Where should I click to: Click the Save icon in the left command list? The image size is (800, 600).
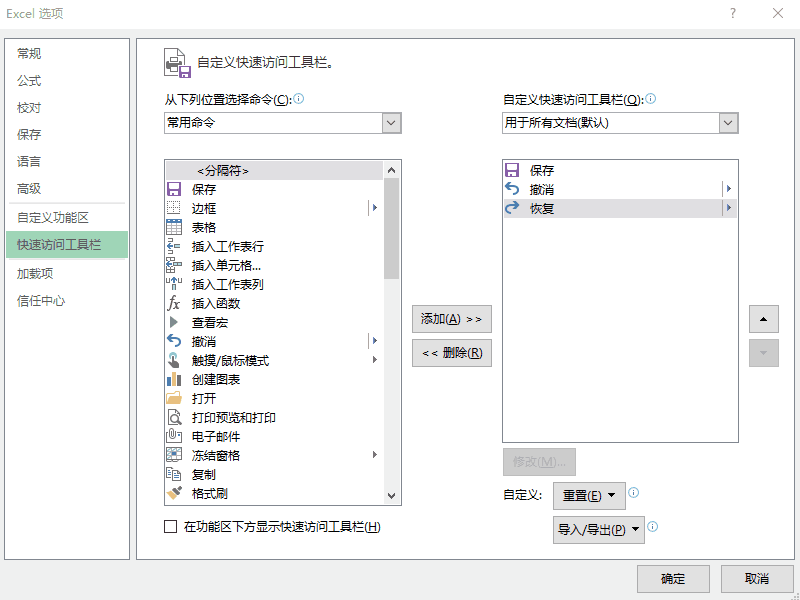(x=174, y=189)
